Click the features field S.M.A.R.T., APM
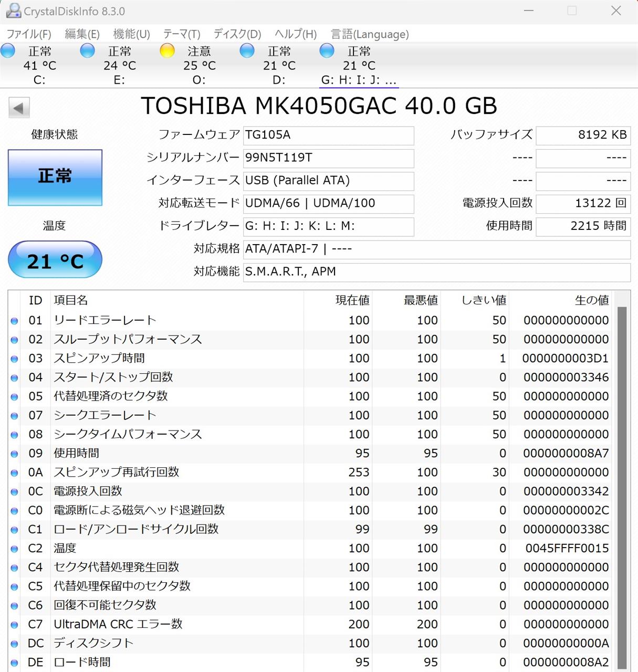 point(437,272)
